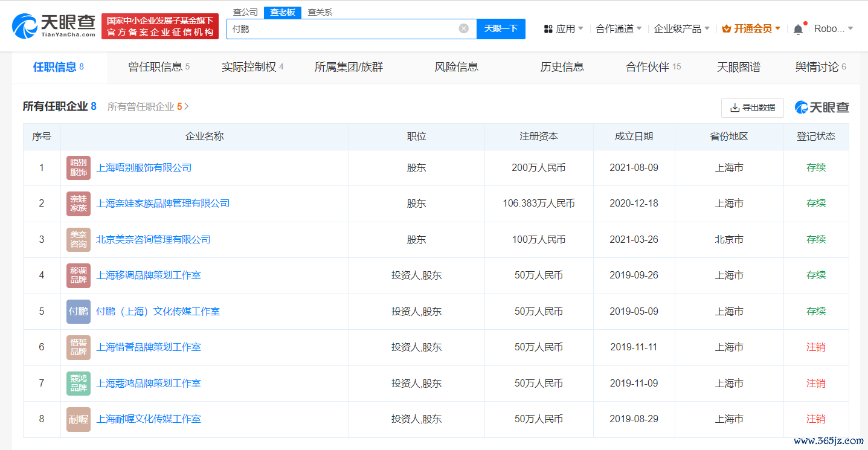The image size is (868, 450).
Task: Expand the 企业级产品 dropdown
Action: click(x=707, y=28)
